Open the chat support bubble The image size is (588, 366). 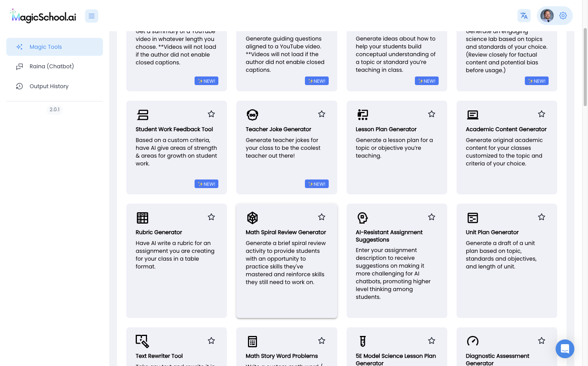(x=565, y=349)
